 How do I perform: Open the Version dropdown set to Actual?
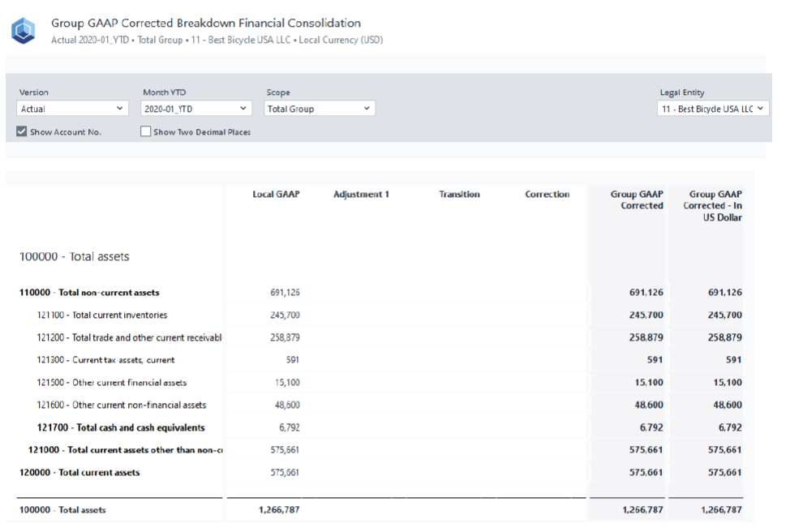pos(72,109)
